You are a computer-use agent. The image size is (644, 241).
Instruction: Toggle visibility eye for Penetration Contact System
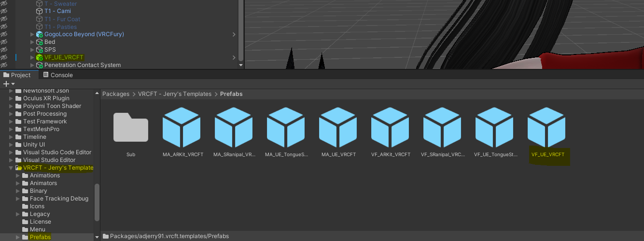[4, 65]
